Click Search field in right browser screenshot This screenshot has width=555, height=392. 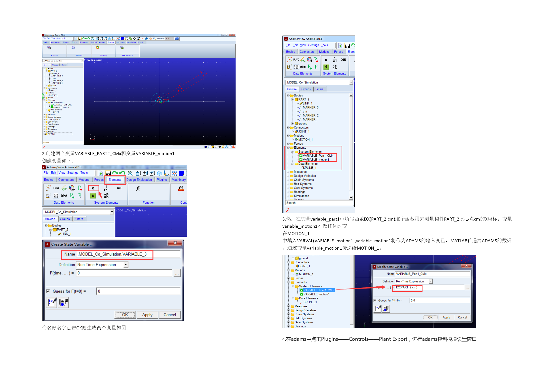(319, 203)
